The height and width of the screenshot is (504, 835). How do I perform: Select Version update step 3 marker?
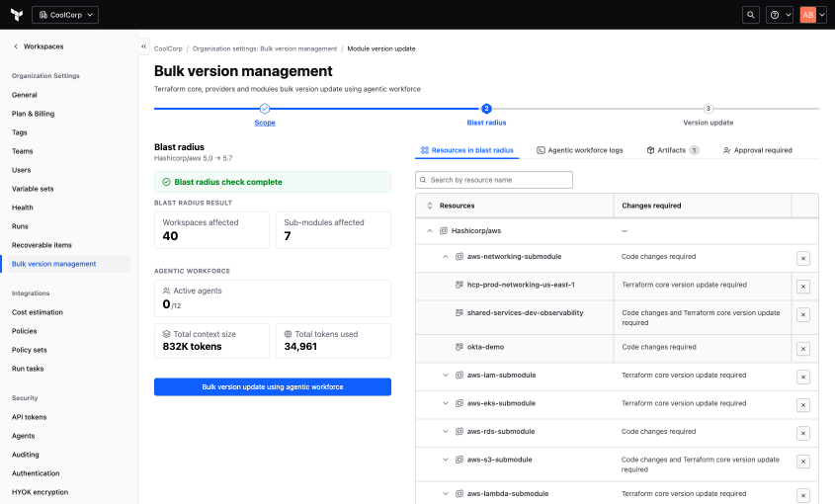click(708, 109)
